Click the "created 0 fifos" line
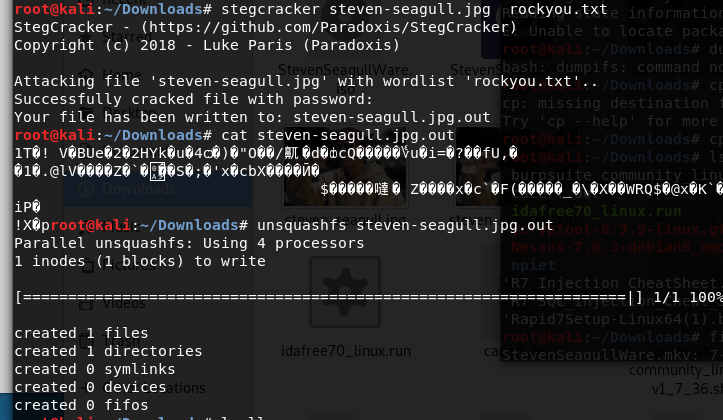 [x=81, y=405]
